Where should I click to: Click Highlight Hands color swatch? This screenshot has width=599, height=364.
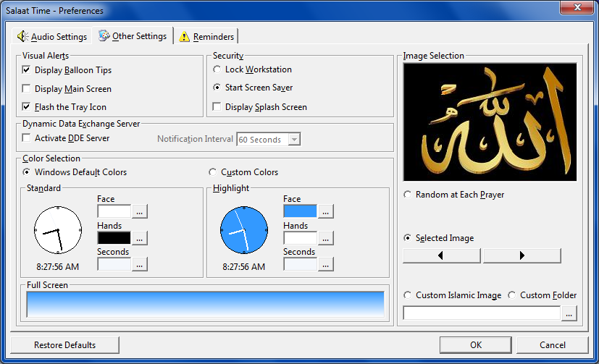pos(301,237)
